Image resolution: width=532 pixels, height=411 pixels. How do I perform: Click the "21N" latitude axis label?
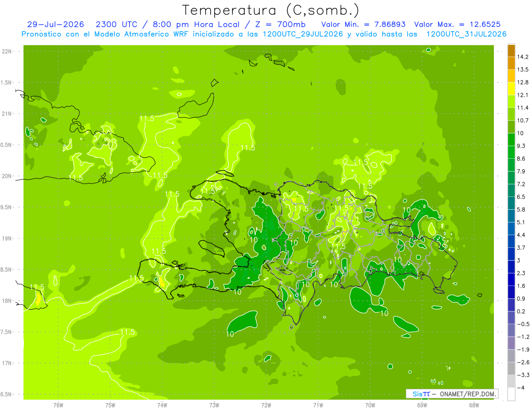(x=6, y=114)
